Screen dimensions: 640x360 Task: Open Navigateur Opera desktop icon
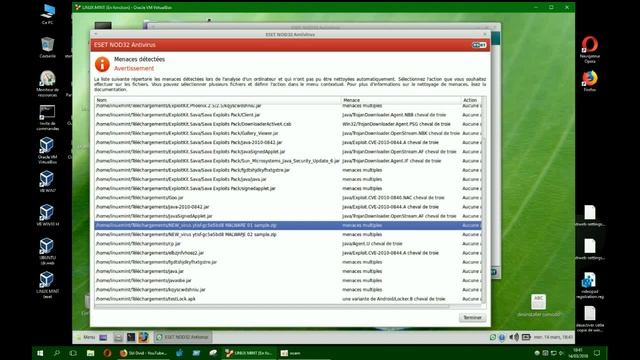click(x=590, y=50)
